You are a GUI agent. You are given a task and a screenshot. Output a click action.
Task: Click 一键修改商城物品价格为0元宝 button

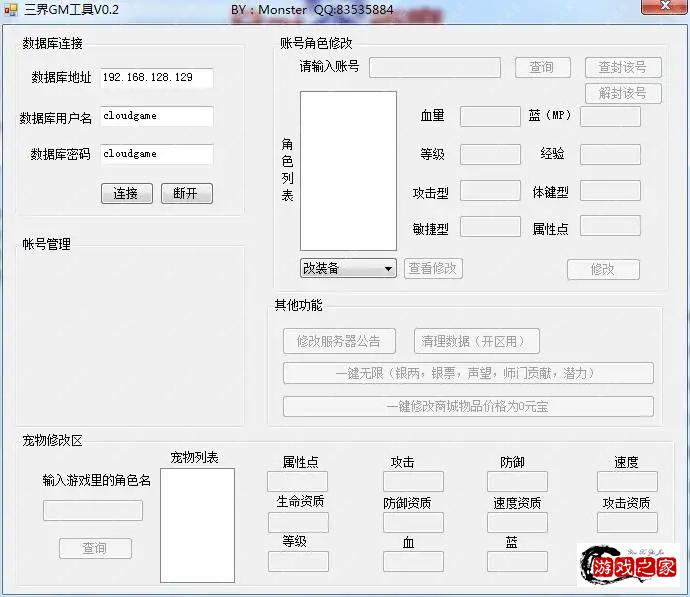pos(468,407)
